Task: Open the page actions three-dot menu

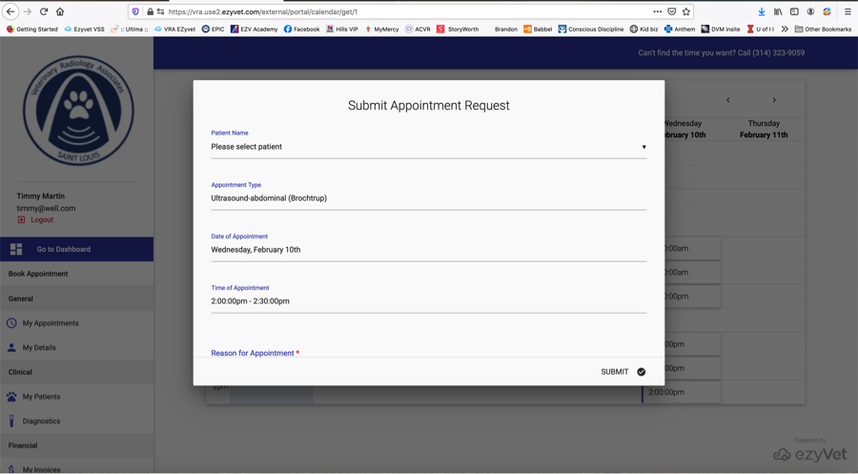Action: tap(657, 12)
